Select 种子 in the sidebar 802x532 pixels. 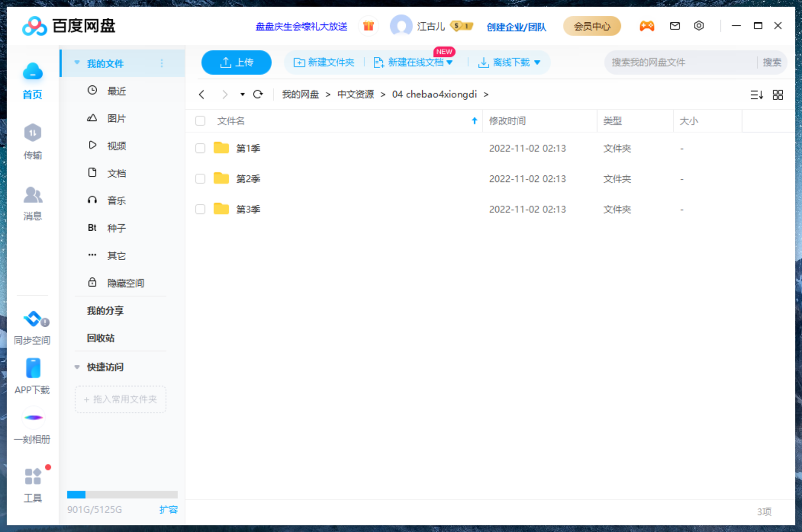[x=116, y=228]
